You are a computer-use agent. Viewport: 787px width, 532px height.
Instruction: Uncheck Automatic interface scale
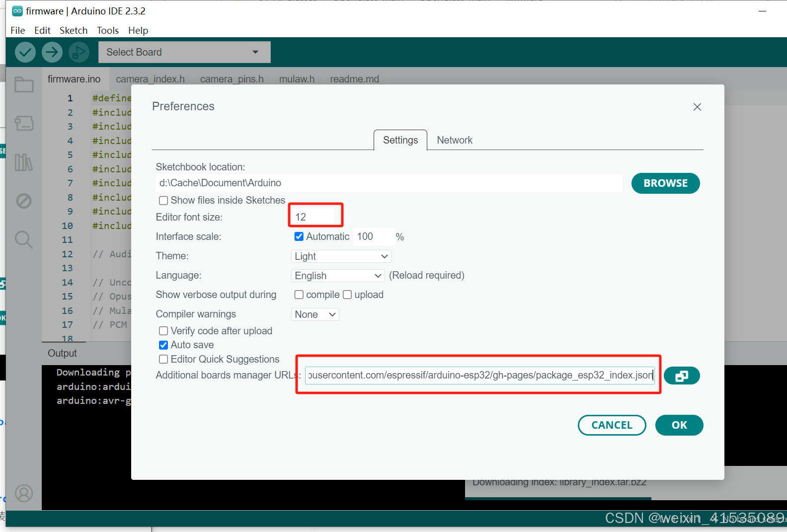click(x=299, y=236)
